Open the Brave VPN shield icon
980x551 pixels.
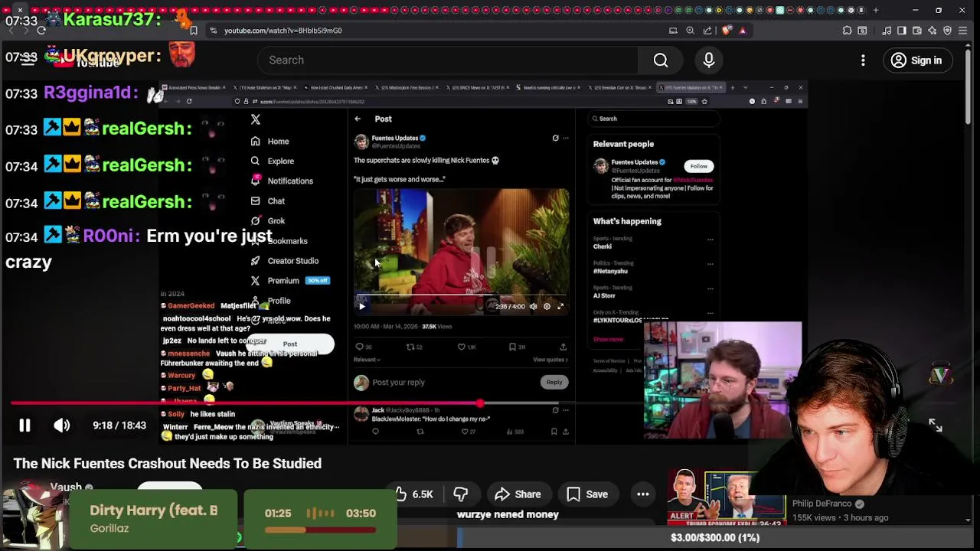point(948,31)
